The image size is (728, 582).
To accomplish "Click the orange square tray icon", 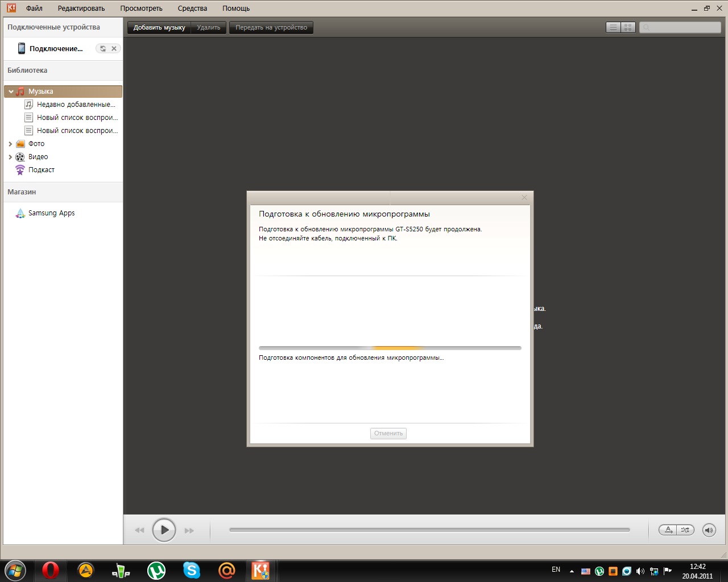I will click(613, 571).
